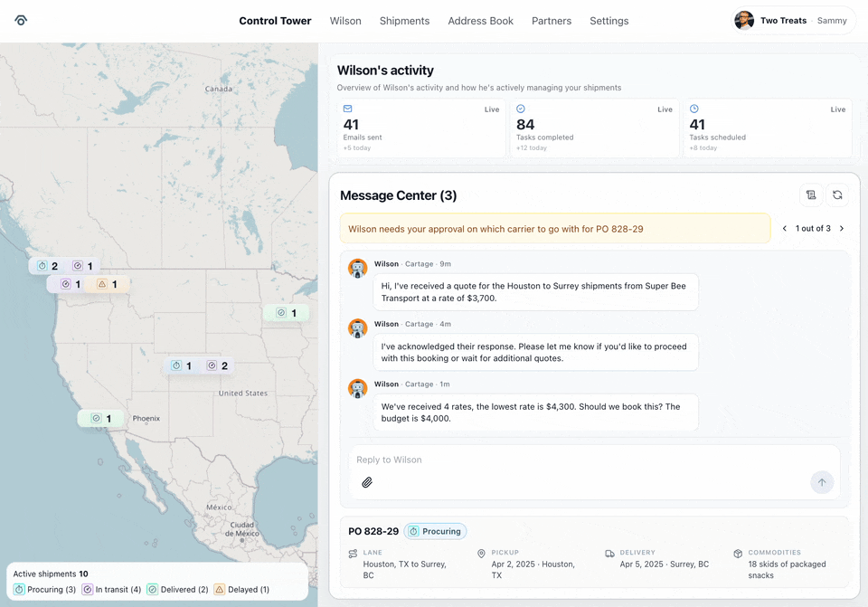
Task: Click the PO 828-29 approval banner
Action: point(555,229)
